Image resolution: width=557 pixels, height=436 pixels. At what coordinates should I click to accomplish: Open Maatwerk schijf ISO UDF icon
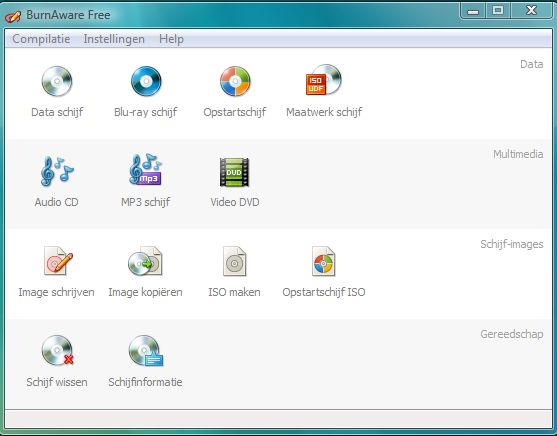324,80
